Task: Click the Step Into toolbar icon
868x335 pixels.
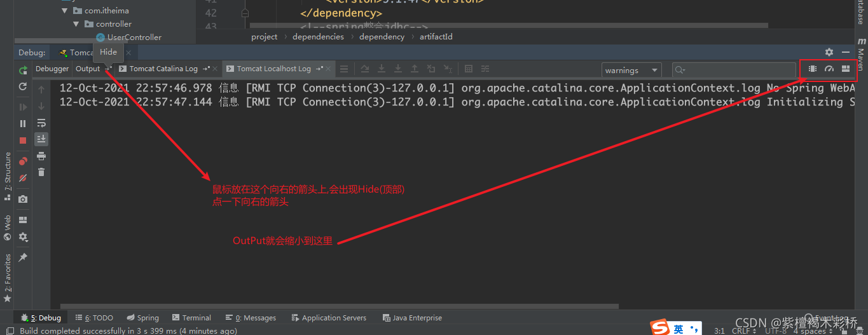Action: point(382,69)
